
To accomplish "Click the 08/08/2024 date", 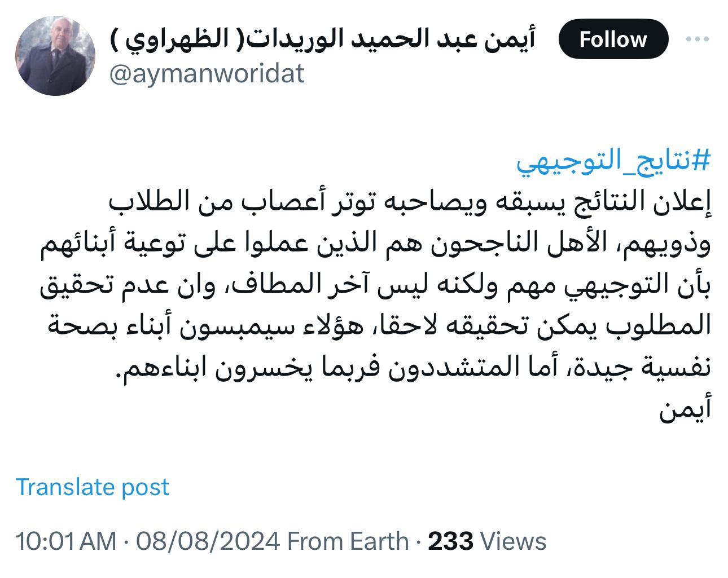I will [x=208, y=541].
